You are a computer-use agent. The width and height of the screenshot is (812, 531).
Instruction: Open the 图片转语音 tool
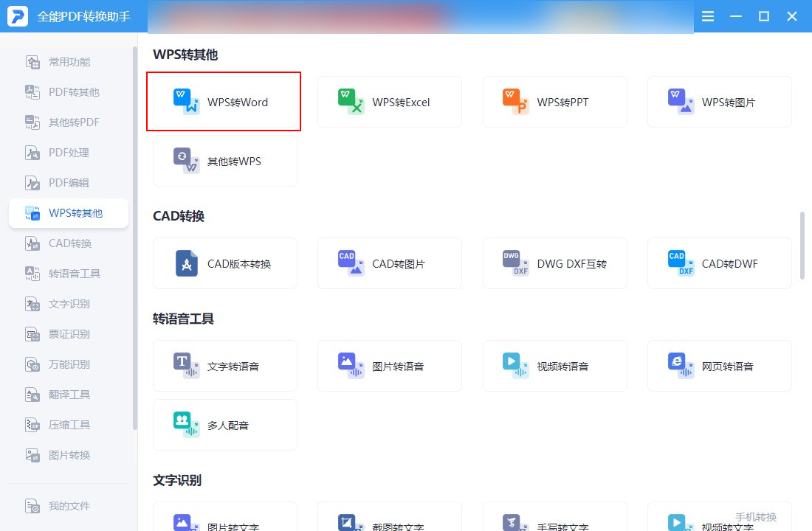(390, 366)
